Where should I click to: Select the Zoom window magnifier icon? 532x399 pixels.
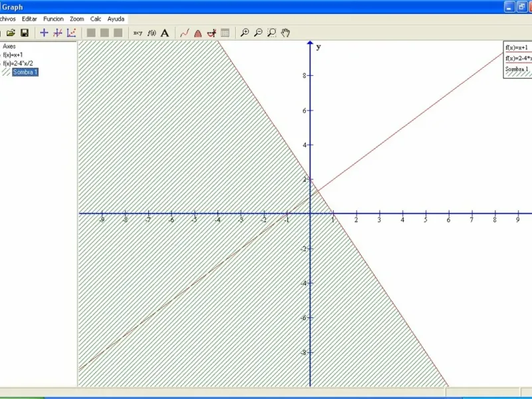click(272, 33)
